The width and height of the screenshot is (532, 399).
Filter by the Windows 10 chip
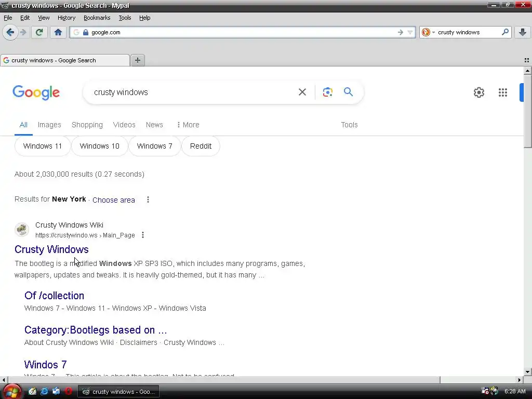click(x=99, y=146)
